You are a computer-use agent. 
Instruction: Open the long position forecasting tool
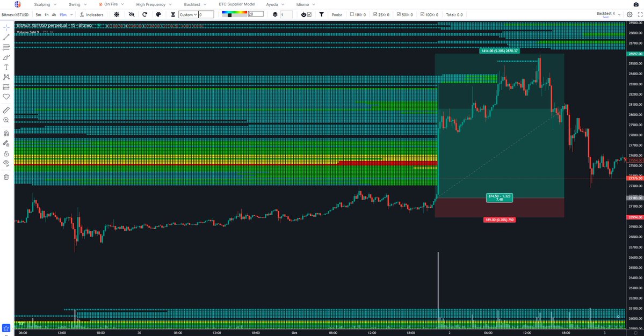6,87
